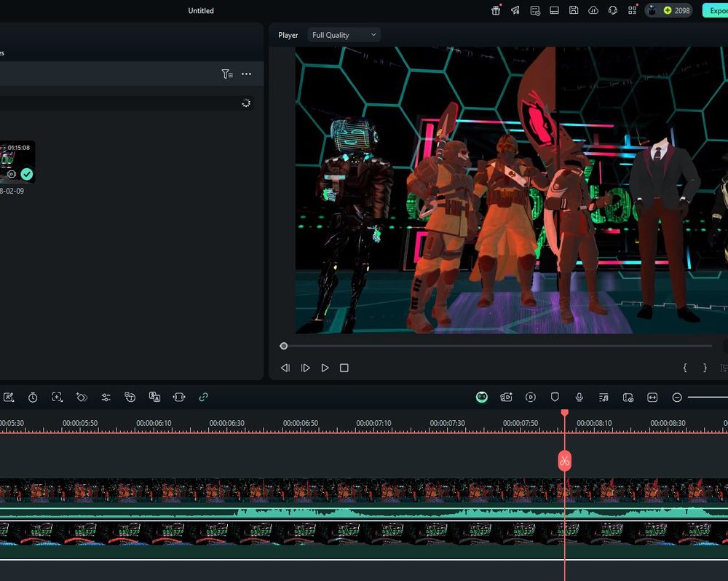Select the lower video clip filmstrip
Image resolution: width=728 pixels, height=581 pixels.
364,533
